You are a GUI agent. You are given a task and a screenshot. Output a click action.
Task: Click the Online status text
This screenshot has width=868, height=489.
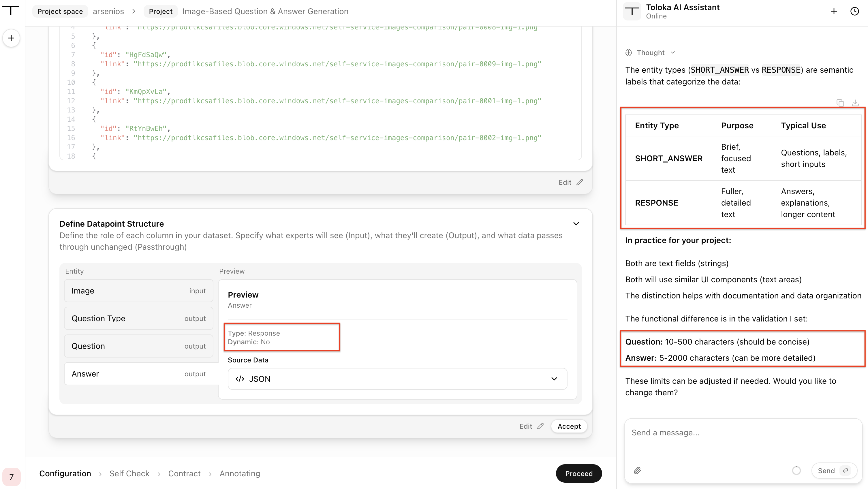click(656, 16)
